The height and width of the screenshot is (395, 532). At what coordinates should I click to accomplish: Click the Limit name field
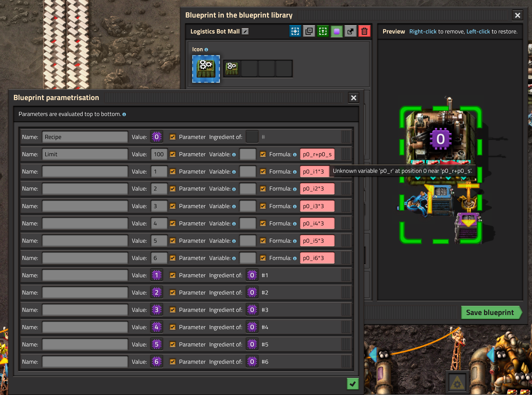point(85,154)
